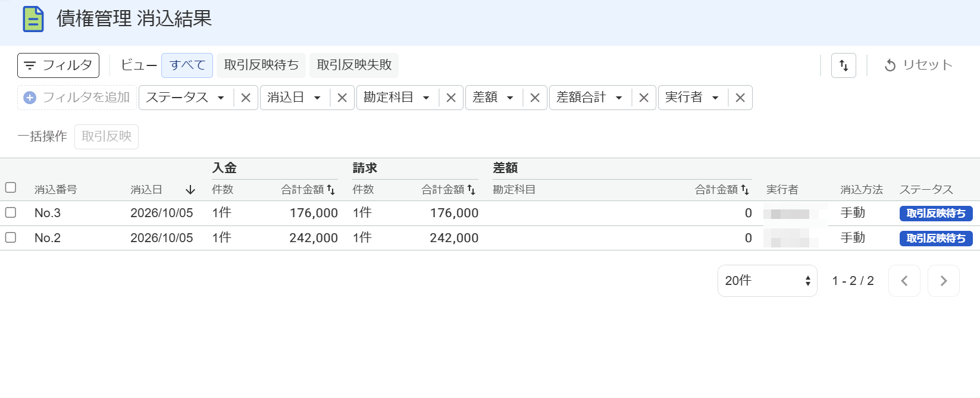
Task: Remove the 差額合計 filter with its X
Action: tap(644, 98)
